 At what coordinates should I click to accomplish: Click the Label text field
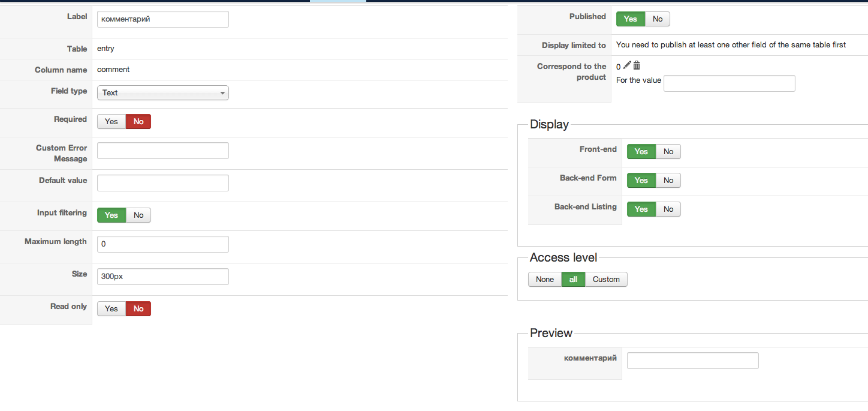point(163,19)
